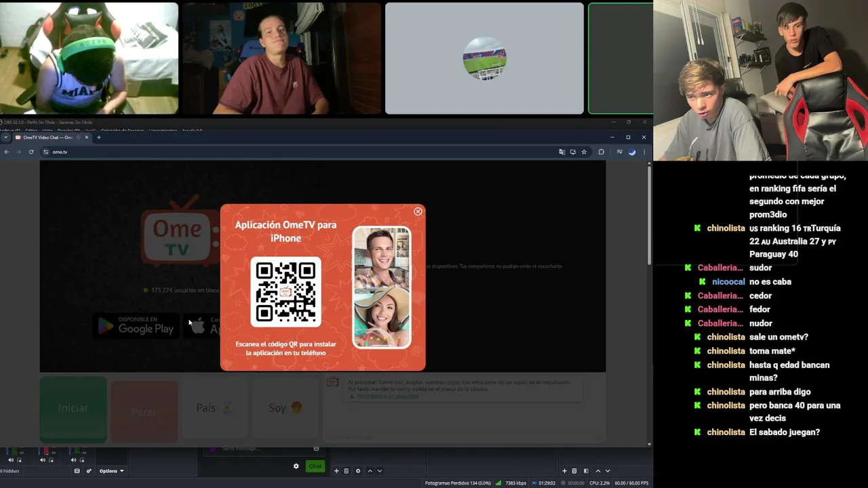Add a new scene with the plus icon

click(x=336, y=471)
